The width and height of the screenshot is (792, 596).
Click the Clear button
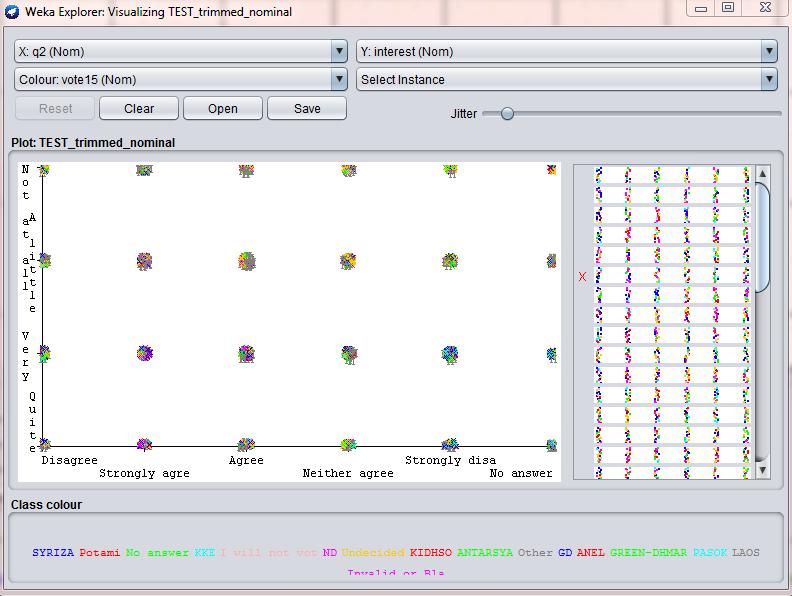(139, 109)
